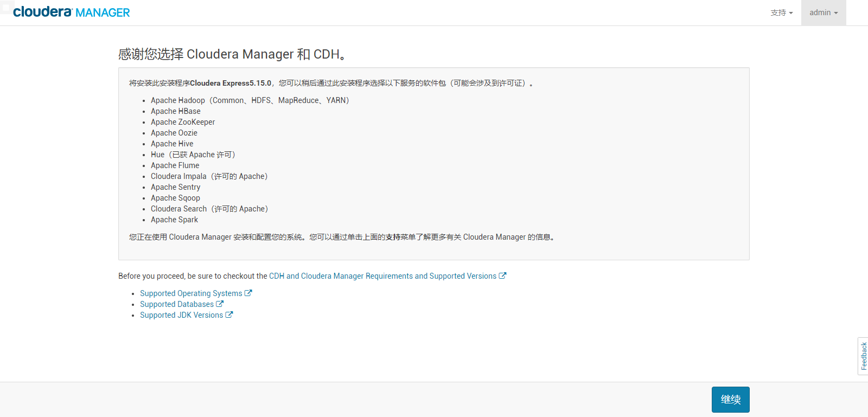Click the Cloudera Express5.15.0 bold text
The height and width of the screenshot is (417, 868).
click(231, 83)
